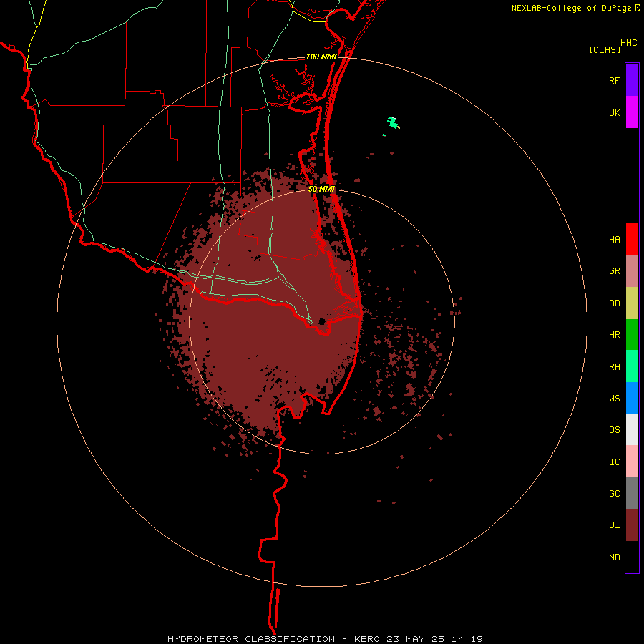The width and height of the screenshot is (644, 644).
Task: Click the HA legend label
Action: (x=614, y=240)
